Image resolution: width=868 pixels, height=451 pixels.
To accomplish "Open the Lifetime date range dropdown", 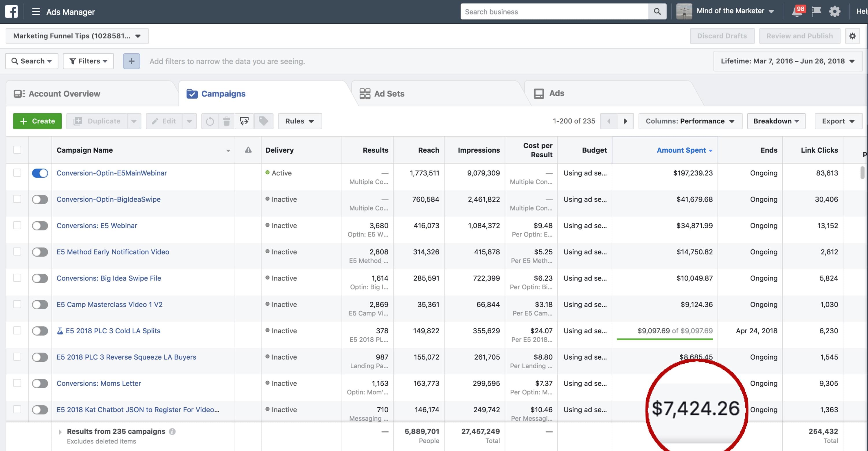I will (788, 61).
